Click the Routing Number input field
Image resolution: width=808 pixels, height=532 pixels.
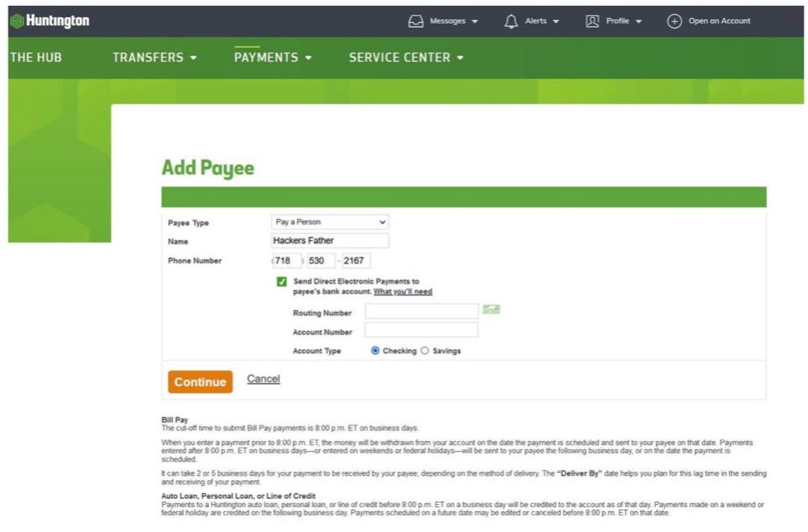[421, 312]
